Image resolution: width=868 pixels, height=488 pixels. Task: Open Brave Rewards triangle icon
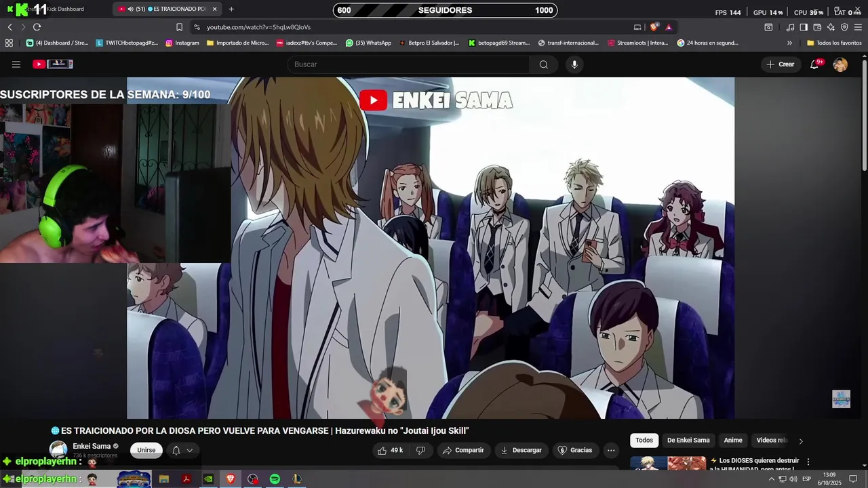pyautogui.click(x=669, y=27)
